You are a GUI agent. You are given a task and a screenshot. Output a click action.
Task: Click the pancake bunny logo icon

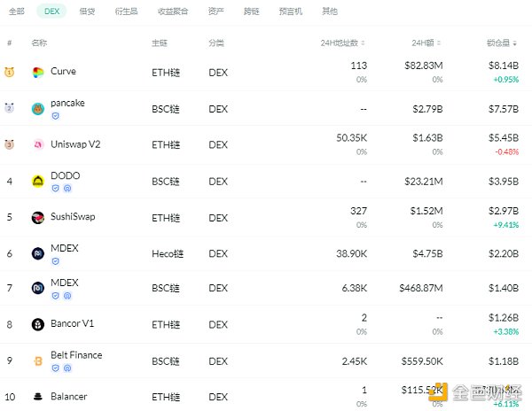(x=37, y=109)
